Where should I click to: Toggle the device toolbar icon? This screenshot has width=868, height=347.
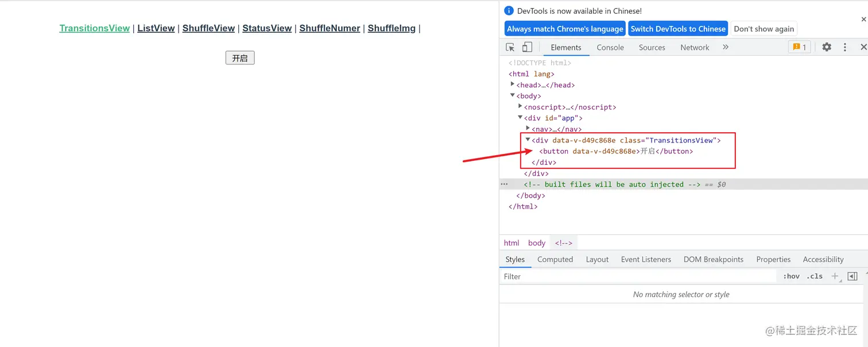527,47
